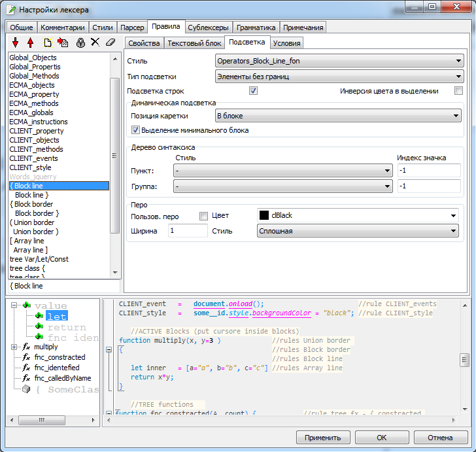Click the Ширина pen width input field
This screenshot has height=452, width=476.
pyautogui.click(x=187, y=231)
